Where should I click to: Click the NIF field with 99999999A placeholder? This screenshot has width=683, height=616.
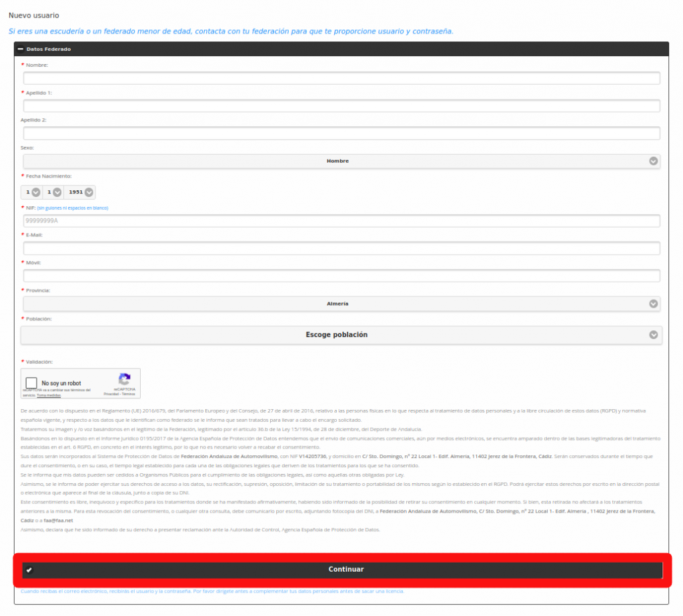[x=341, y=221]
